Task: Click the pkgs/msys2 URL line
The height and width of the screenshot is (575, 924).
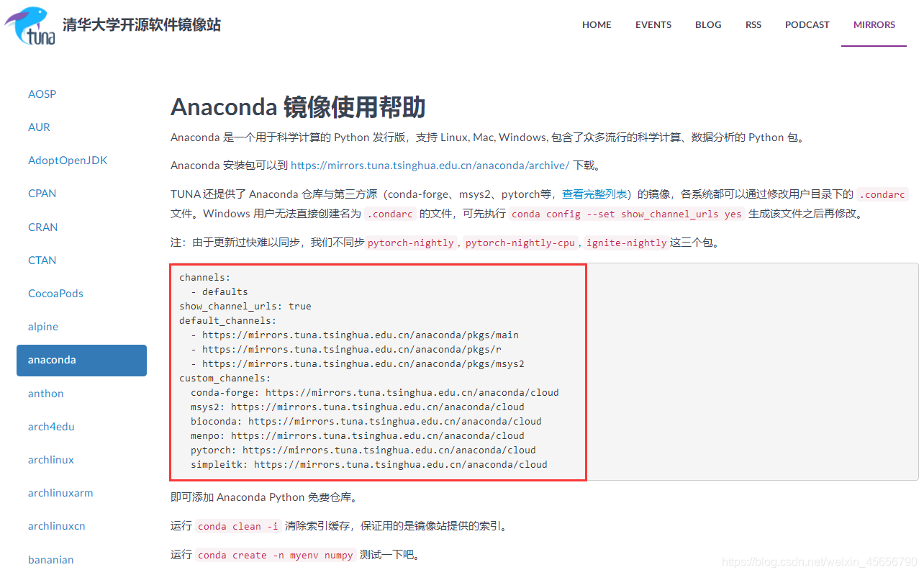Action: (x=358, y=363)
